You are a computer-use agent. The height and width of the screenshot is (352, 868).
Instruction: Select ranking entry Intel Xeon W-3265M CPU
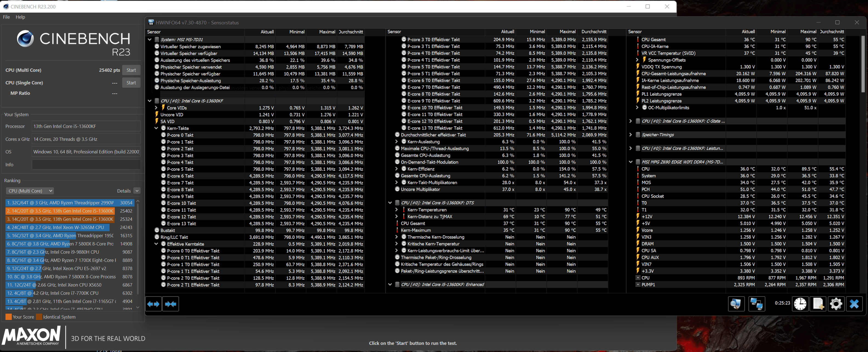[70, 227]
